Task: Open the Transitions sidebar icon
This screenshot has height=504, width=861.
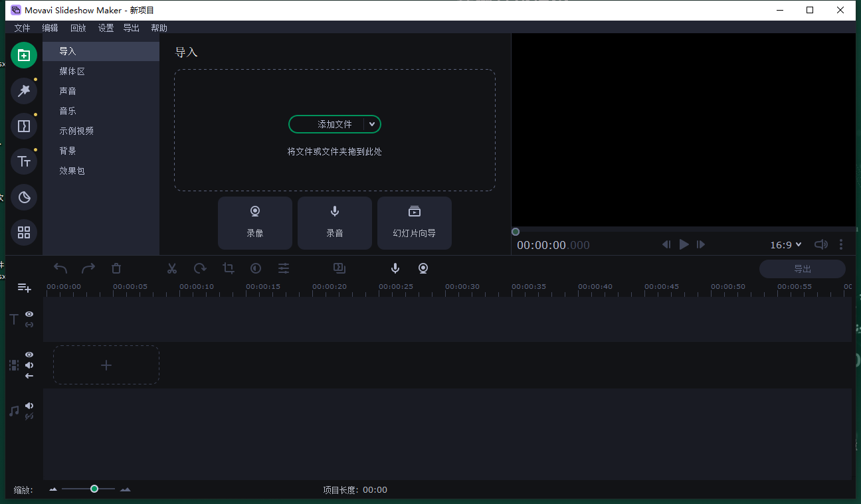Action: click(24, 126)
